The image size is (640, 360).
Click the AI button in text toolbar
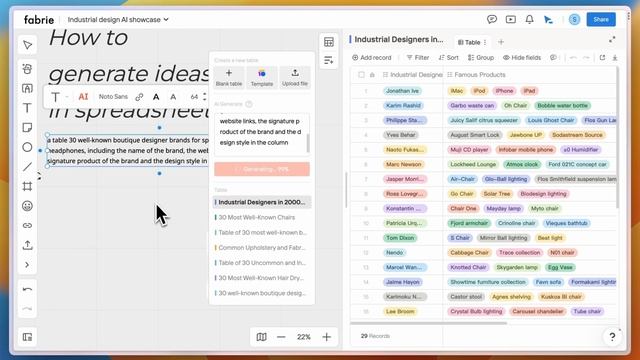point(83,97)
